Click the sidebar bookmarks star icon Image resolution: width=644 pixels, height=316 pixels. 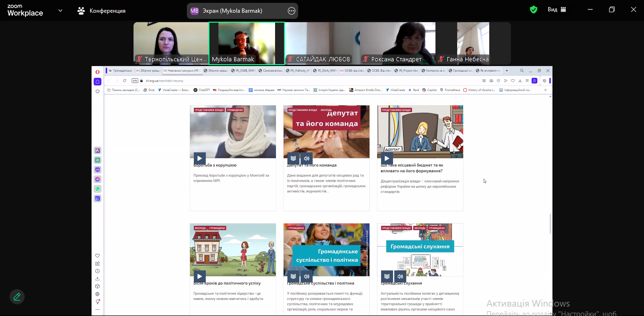98,91
